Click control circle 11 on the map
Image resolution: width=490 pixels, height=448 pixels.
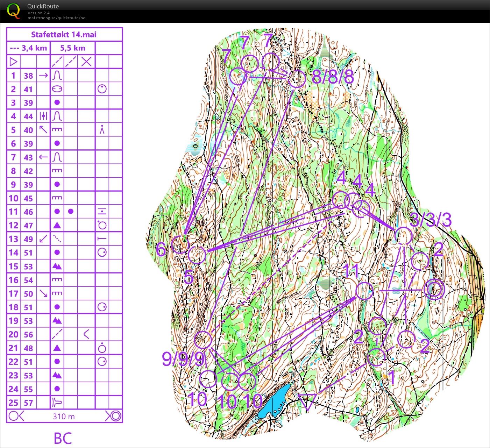coord(364,291)
